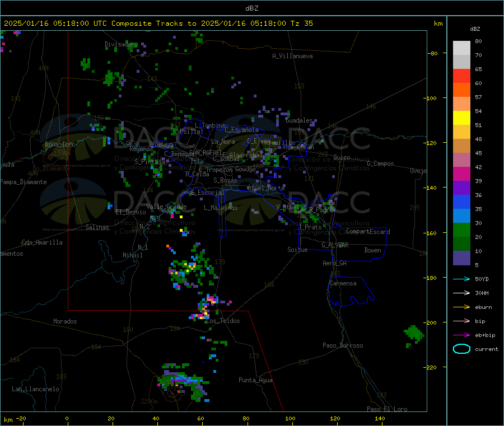Click the 30HM white arrow legend icon
Screen dimensions: 504x426
461,293
